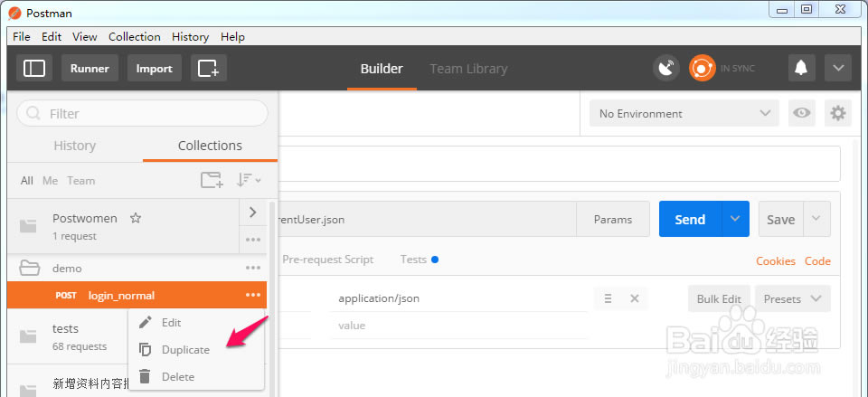Switch to the Team Library tab
The image size is (868, 397).
point(468,69)
